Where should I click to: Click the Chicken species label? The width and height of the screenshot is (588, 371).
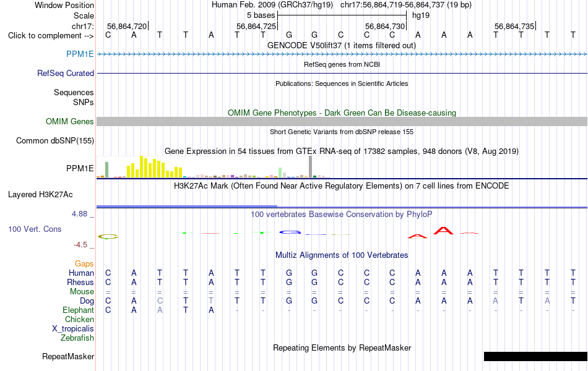click(x=79, y=319)
